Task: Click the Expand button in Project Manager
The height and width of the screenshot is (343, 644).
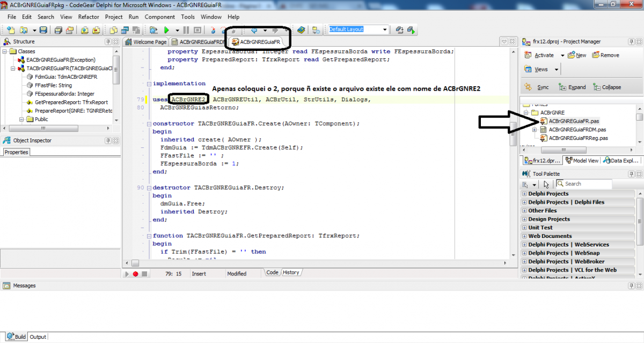Action: [572, 87]
